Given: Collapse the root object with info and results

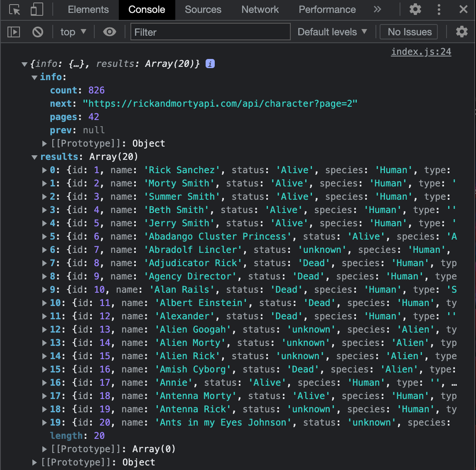Looking at the screenshot, I should 24,64.
